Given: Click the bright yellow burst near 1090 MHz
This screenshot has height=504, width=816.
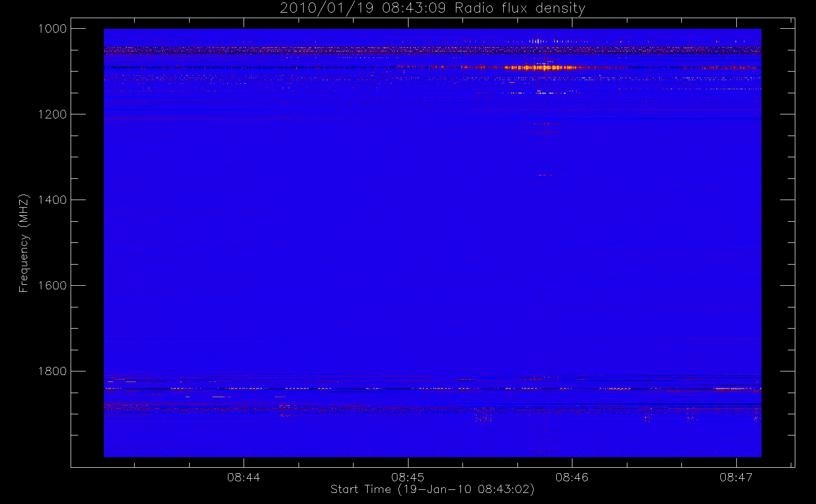Looking at the screenshot, I should [x=541, y=67].
